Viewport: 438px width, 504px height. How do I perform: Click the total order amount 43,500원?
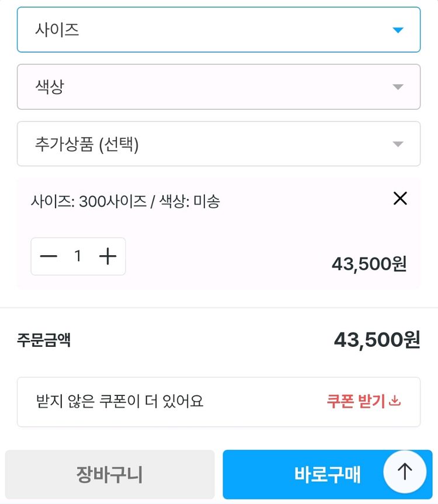point(377,340)
